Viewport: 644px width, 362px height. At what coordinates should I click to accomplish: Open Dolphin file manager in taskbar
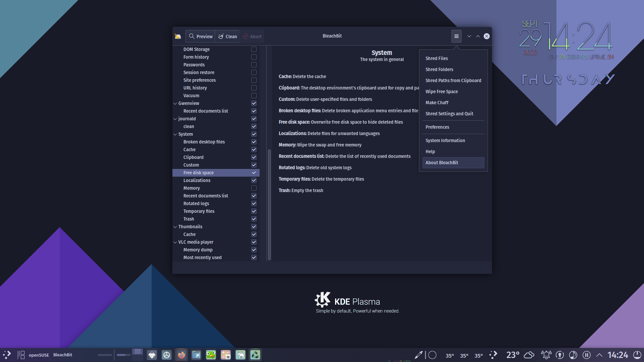click(x=196, y=355)
